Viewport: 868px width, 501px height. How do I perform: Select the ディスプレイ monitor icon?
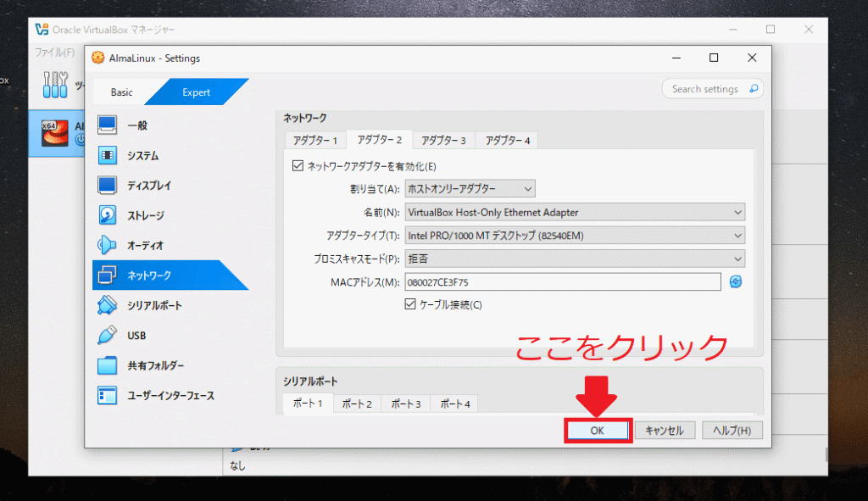107,186
